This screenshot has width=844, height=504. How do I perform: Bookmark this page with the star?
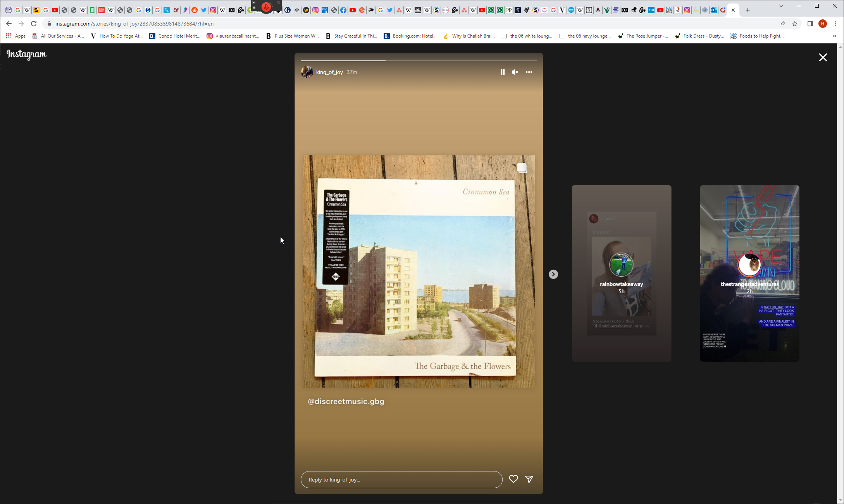(x=795, y=24)
